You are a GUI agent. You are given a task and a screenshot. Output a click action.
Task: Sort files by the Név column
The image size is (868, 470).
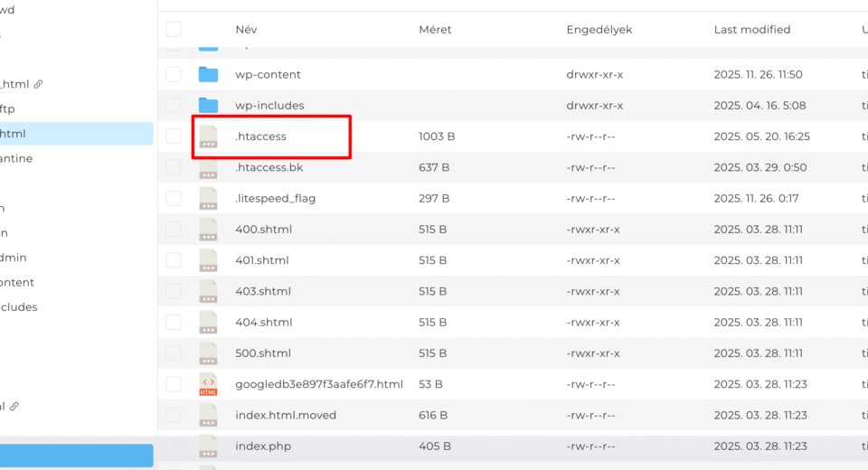pyautogui.click(x=246, y=30)
